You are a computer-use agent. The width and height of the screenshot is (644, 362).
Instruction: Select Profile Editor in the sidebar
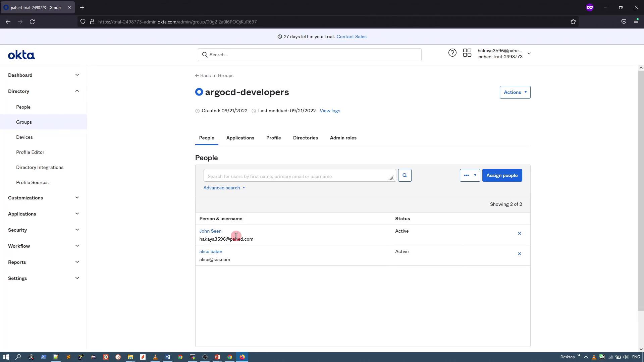43,152
